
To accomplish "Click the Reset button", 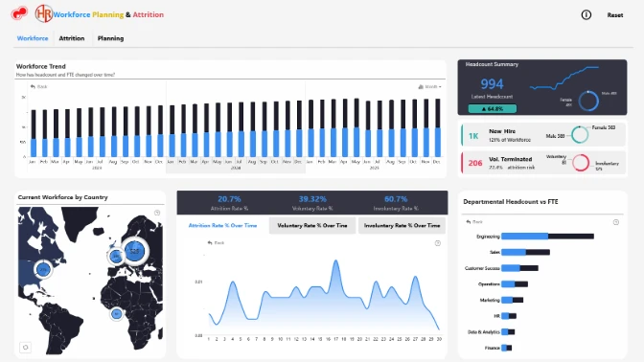I will coord(615,15).
